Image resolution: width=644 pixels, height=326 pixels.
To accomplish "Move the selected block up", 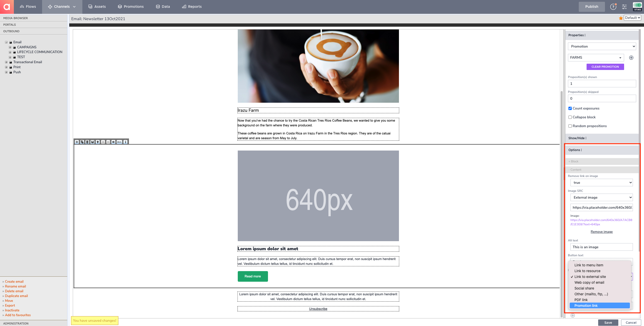I will pos(98,142).
